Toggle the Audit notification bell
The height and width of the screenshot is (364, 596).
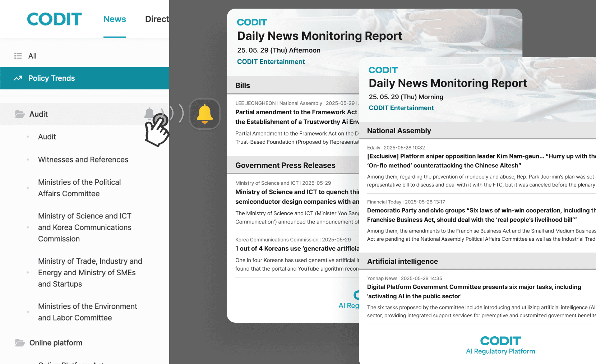(149, 114)
